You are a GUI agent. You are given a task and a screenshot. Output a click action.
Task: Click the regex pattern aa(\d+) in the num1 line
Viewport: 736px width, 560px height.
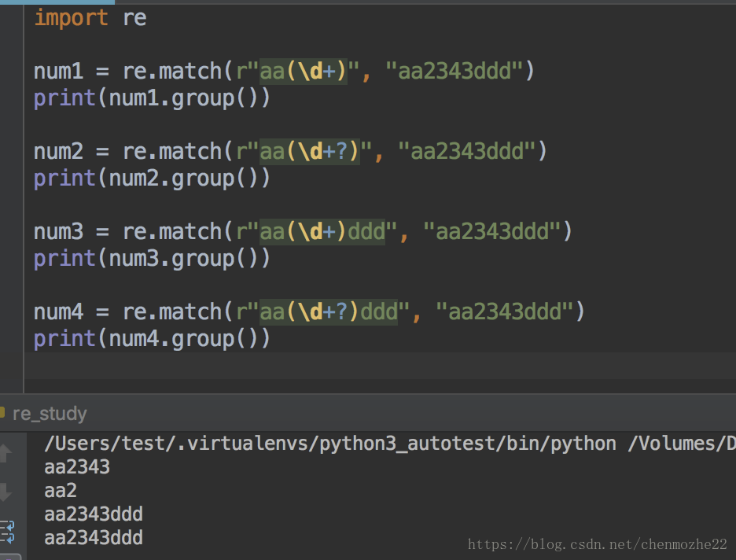304,72
